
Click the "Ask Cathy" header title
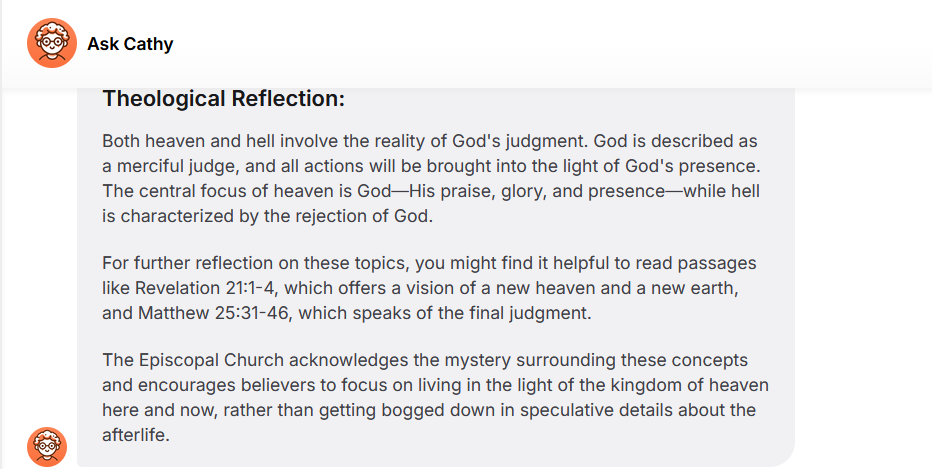point(130,44)
